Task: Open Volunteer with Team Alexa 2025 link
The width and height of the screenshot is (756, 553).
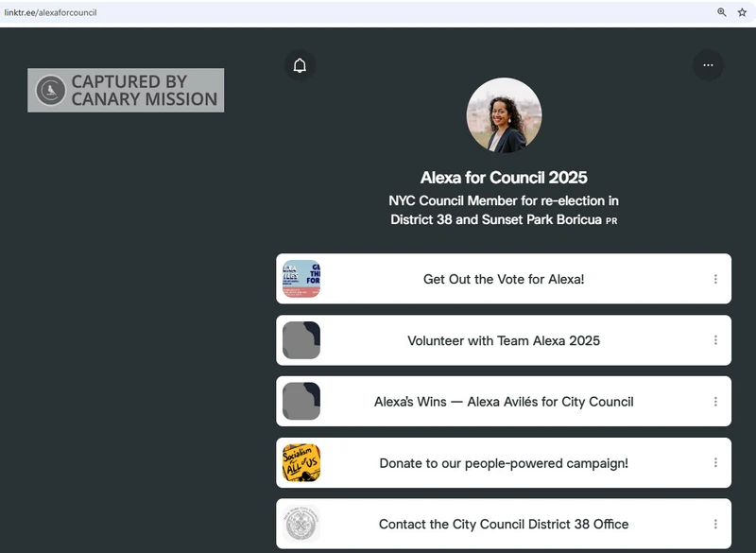Action: click(504, 340)
